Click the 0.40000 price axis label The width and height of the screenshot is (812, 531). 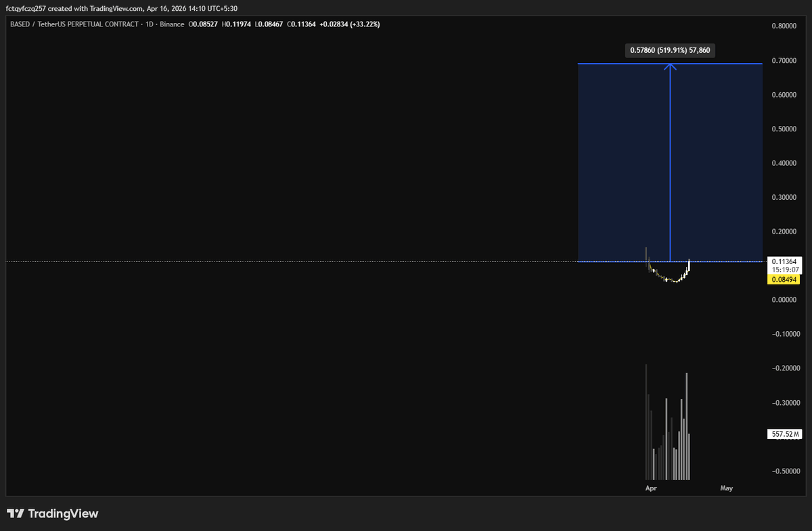(x=784, y=163)
